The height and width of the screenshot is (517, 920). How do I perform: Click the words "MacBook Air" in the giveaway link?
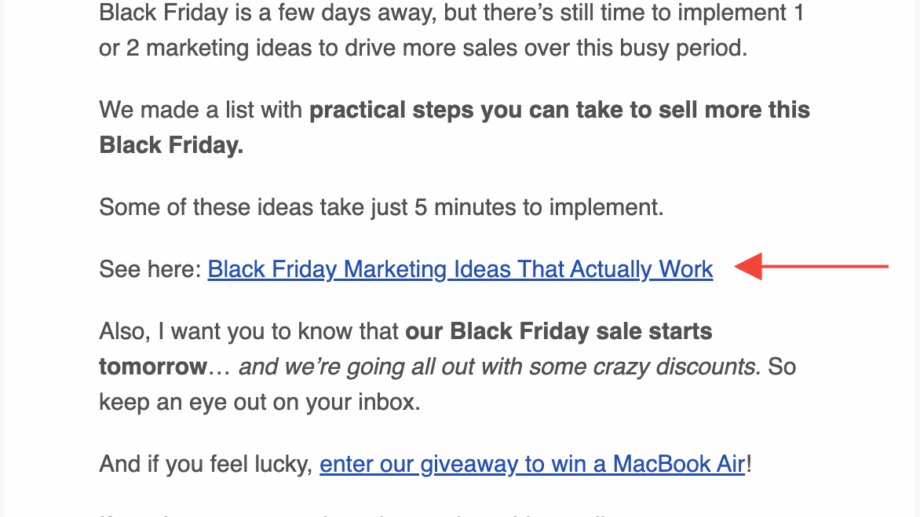(x=679, y=464)
